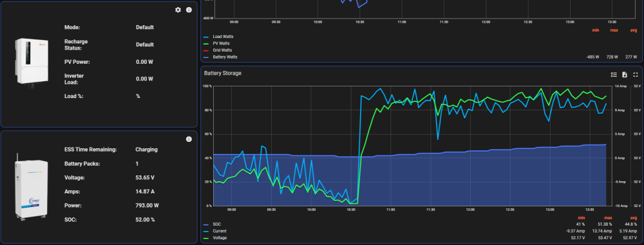Open Battery Storage line-spacing chart options icon
The width and height of the screenshot is (644, 245).
(614, 74)
